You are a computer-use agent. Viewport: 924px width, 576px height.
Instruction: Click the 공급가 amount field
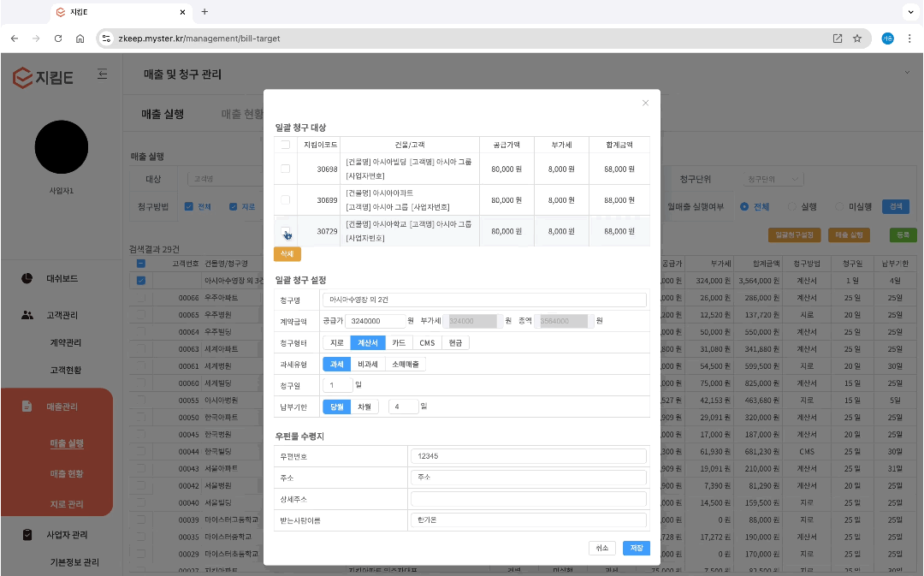click(x=376, y=321)
